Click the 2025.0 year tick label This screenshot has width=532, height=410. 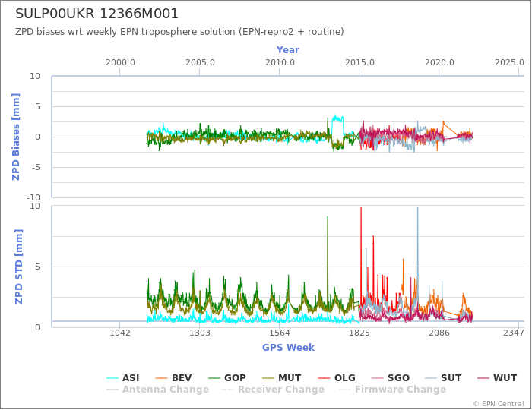(x=509, y=63)
